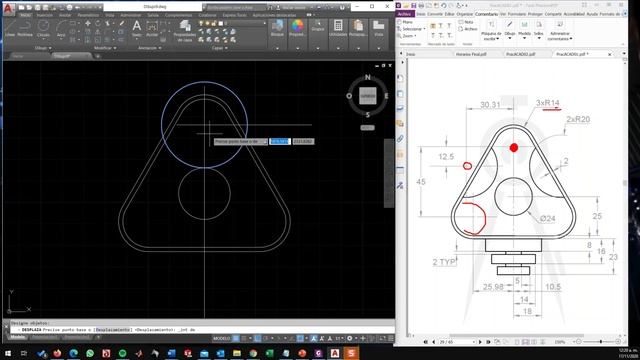Click the Print icon in Foxit toolbar
Viewport: 640px width, 360px height.
[421, 5]
